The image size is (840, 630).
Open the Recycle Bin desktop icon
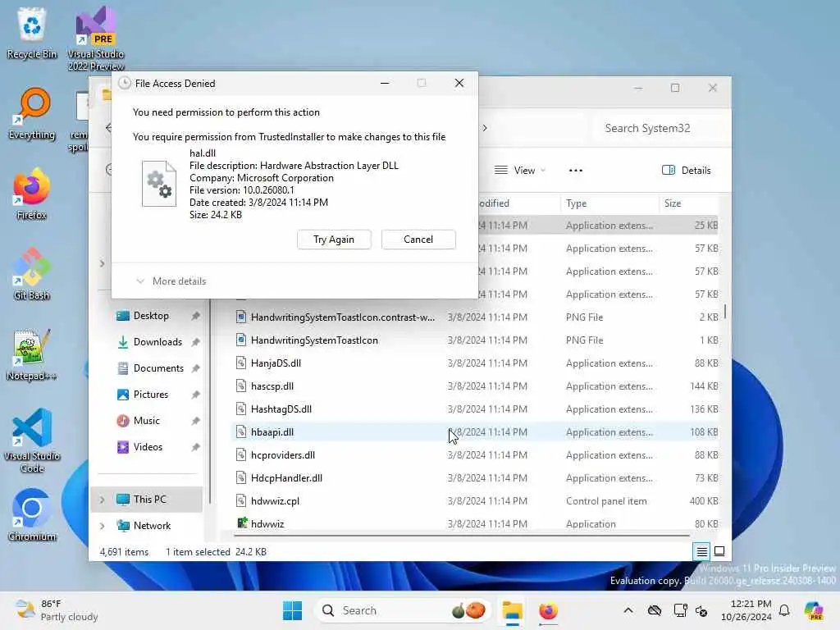(32, 33)
